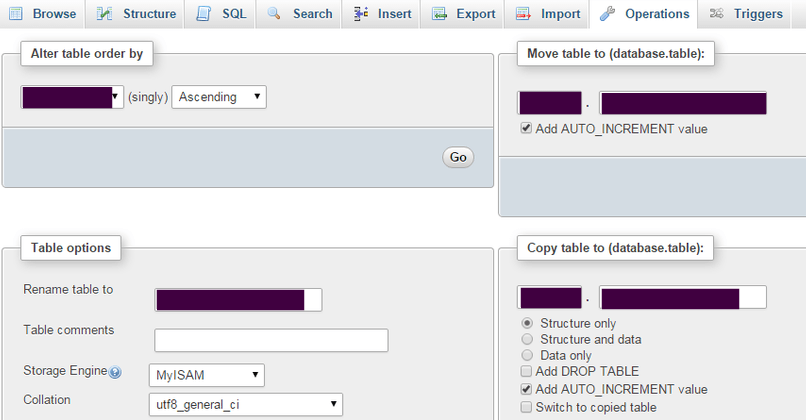Expand the MyISAM storage engine dropdown
The width and height of the screenshot is (806, 420).
point(207,375)
